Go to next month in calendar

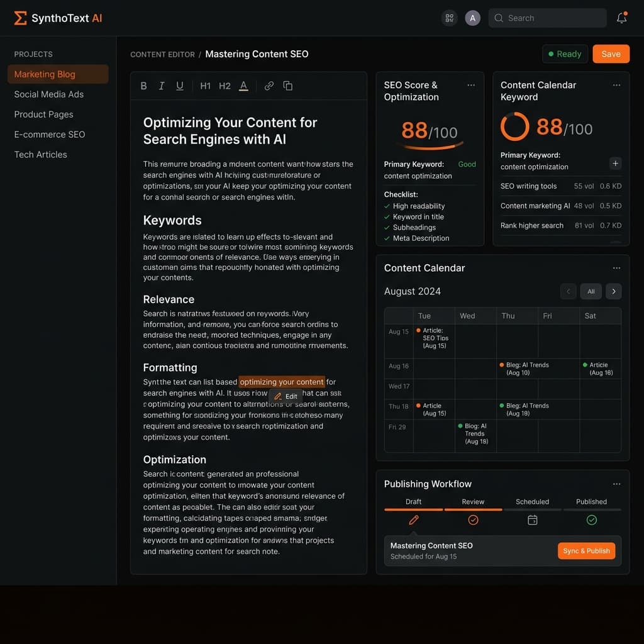pos(614,291)
